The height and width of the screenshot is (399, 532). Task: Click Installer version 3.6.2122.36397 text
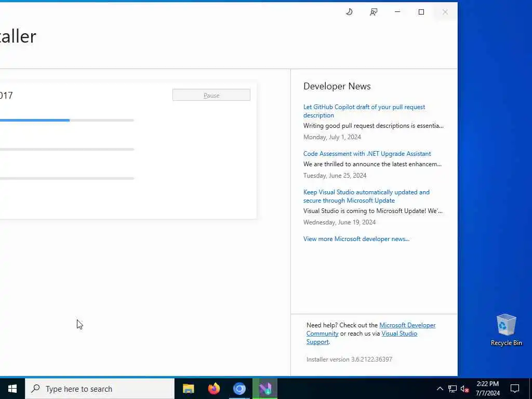pos(349,360)
